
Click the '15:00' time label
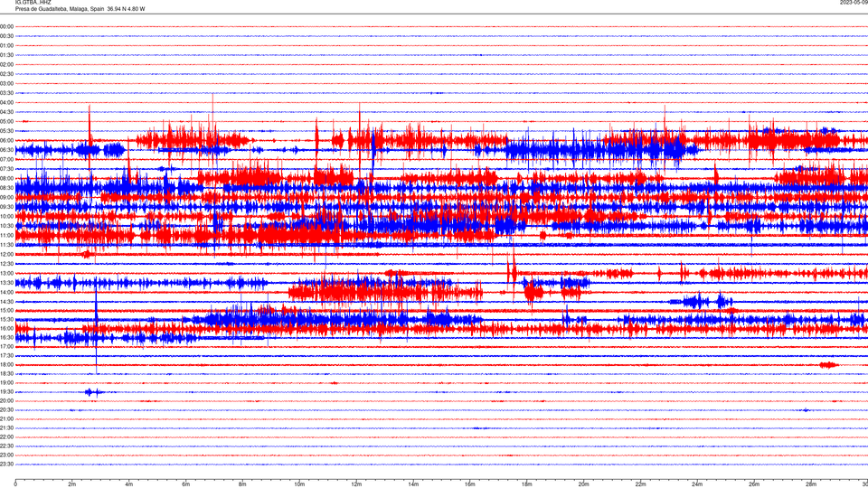(x=6, y=311)
